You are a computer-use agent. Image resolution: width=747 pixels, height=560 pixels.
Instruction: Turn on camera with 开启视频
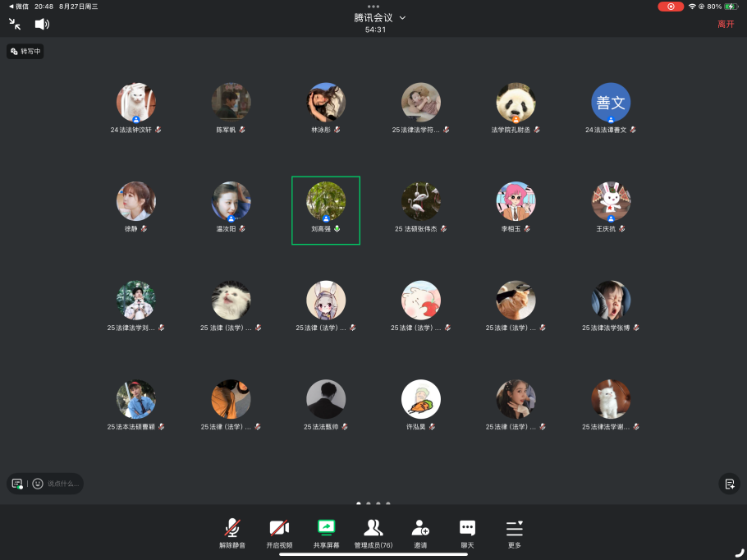click(x=279, y=532)
